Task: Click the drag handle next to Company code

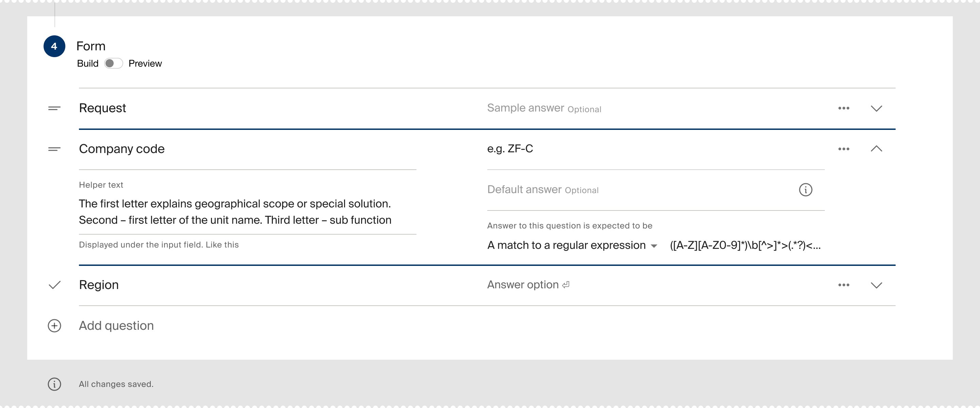Action: [54, 149]
